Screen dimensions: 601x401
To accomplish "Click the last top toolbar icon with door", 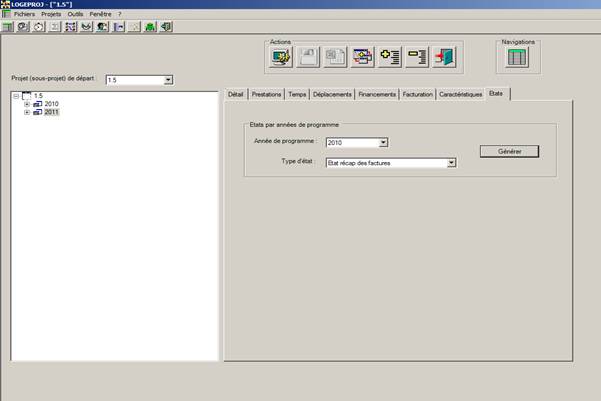I will click(166, 27).
